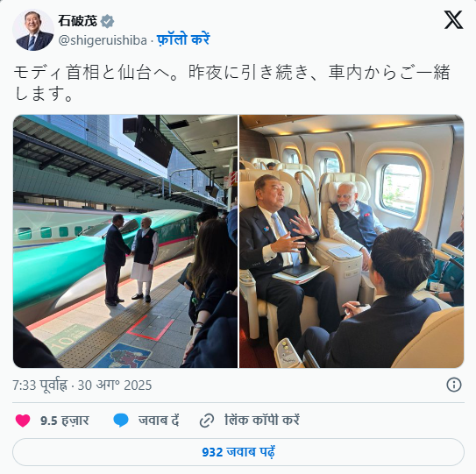Open the 932 जवाब पढ़ें button
Image resolution: width=476 pixels, height=474 pixels.
tap(238, 452)
